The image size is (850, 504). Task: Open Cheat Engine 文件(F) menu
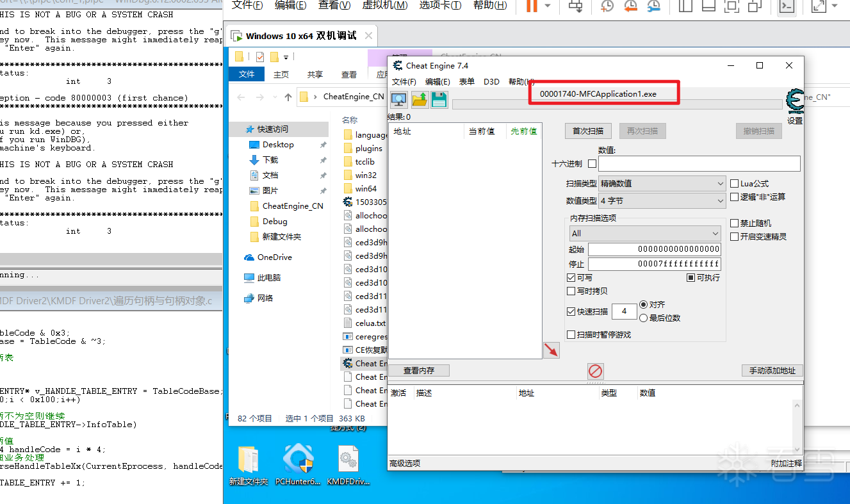click(x=404, y=82)
